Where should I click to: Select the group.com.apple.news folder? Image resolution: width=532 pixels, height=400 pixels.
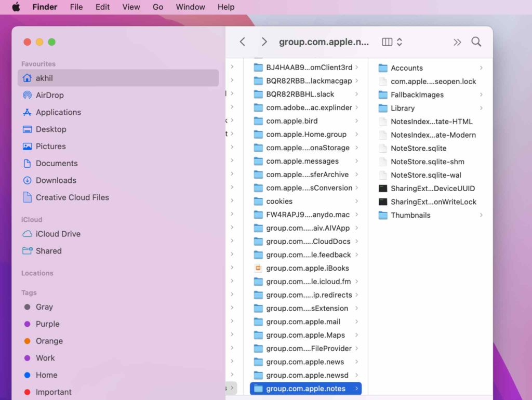[x=305, y=362]
